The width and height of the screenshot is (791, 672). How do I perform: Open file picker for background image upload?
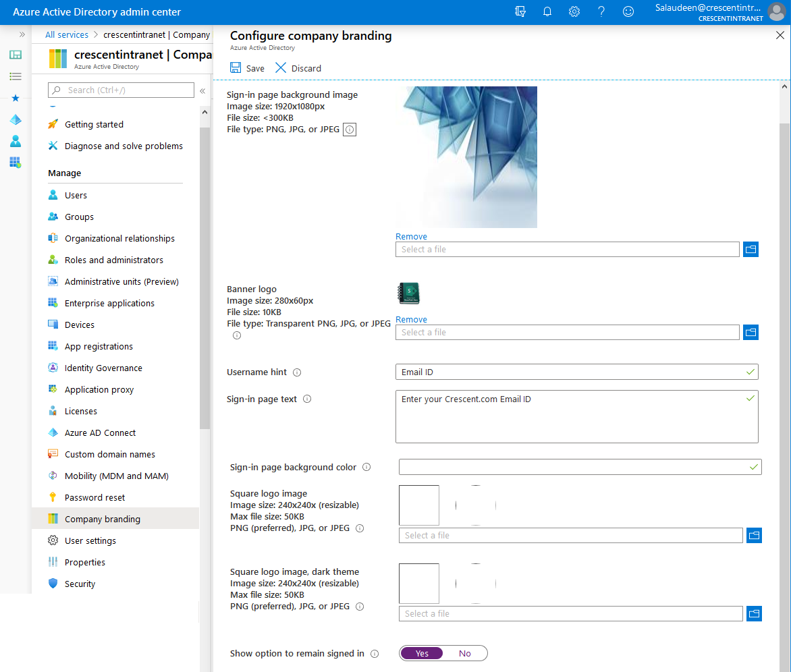751,249
